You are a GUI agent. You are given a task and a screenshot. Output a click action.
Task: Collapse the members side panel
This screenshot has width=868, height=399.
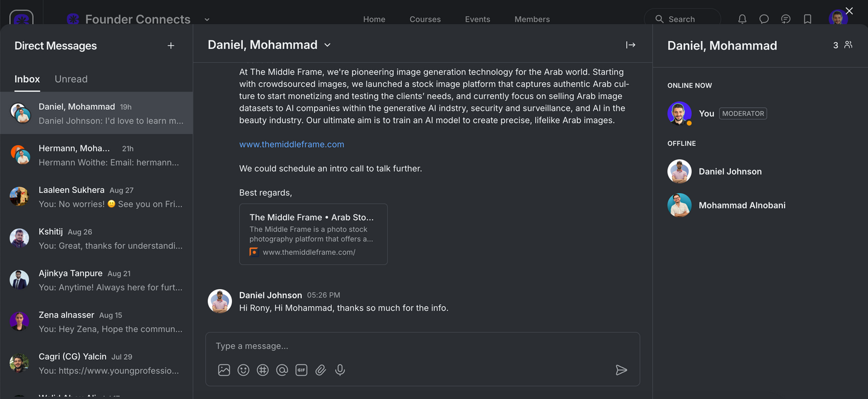(631, 45)
